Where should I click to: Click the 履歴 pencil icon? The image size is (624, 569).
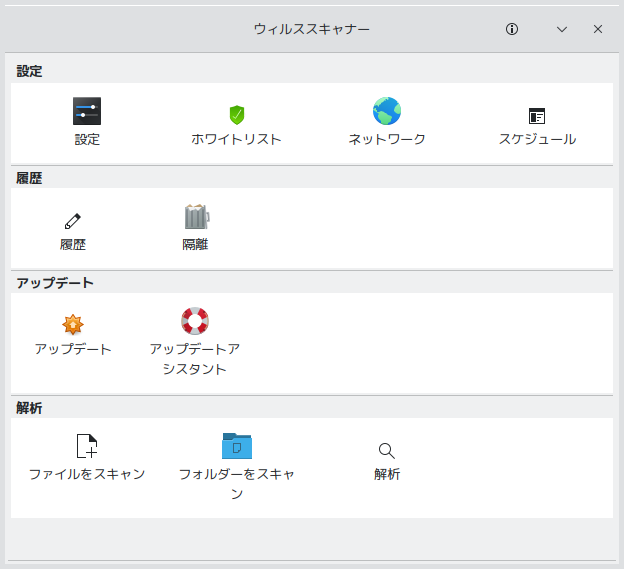point(72,220)
